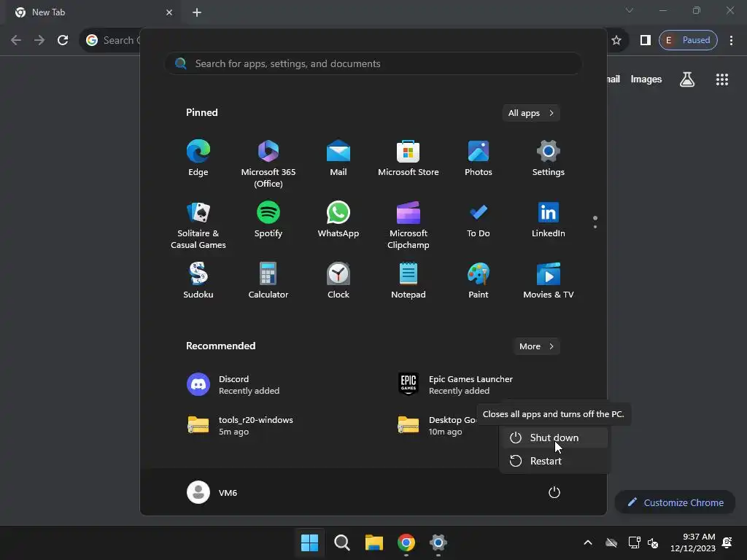Open taskbar Search
747x560 pixels.
pyautogui.click(x=341, y=542)
